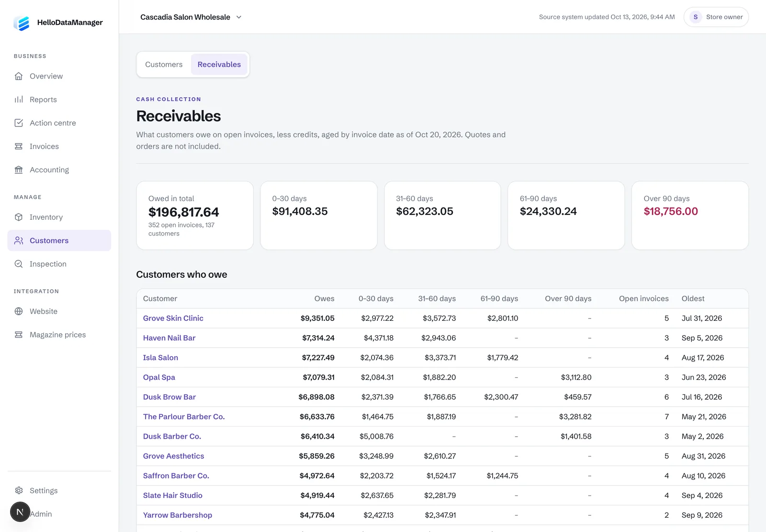766x532 pixels.
Task: Open the Yarrow Barbershop customer link
Action: pos(178,515)
